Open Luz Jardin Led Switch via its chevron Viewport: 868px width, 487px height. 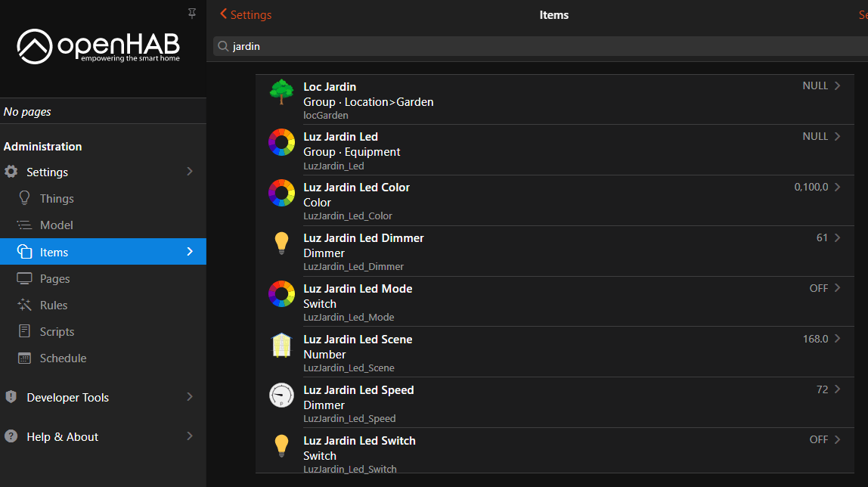838,440
